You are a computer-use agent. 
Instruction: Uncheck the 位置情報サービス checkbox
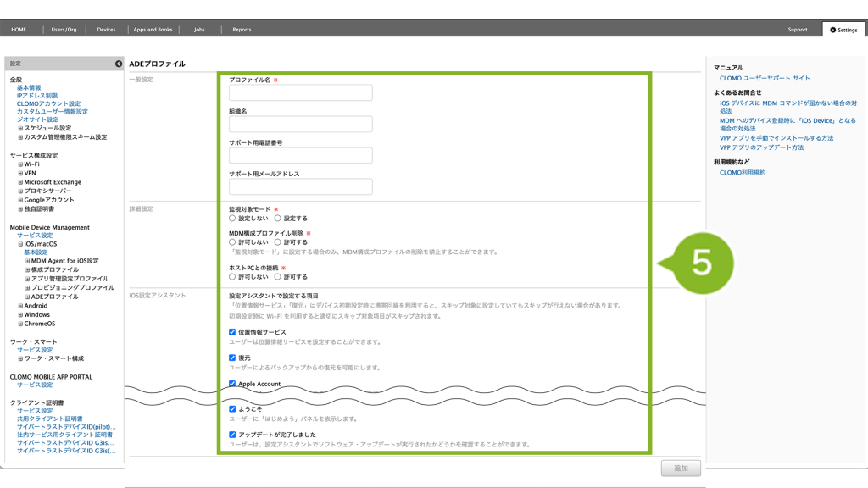pos(233,332)
